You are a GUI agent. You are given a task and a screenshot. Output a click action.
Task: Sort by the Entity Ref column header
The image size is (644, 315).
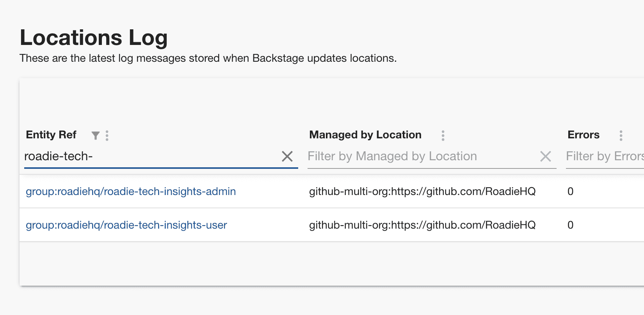[x=51, y=135]
